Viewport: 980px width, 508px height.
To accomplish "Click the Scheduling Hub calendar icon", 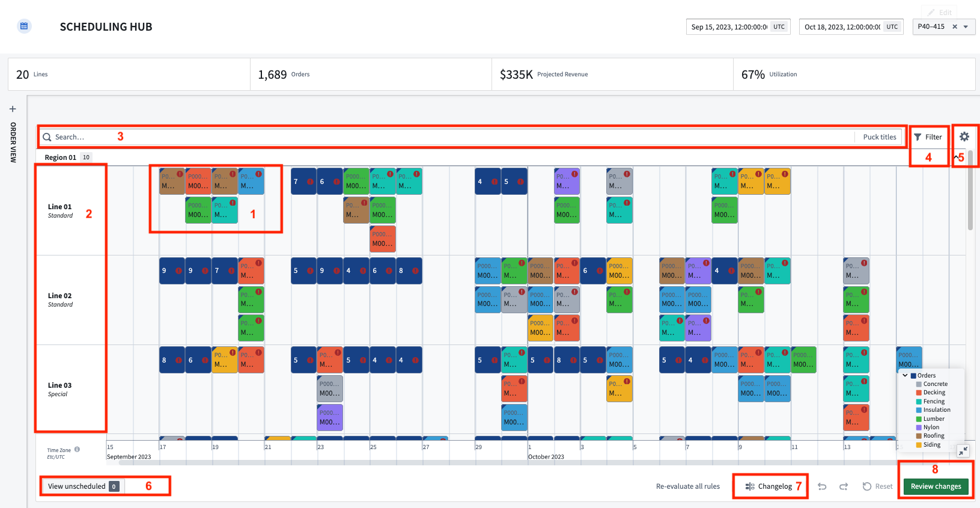I will [24, 26].
